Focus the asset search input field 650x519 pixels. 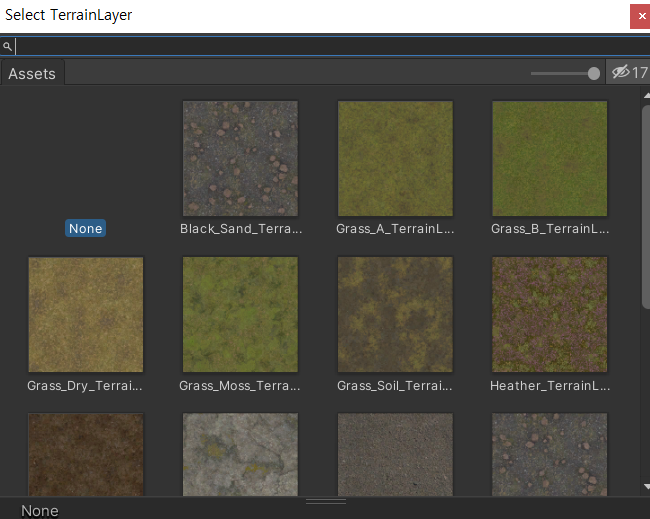[325, 46]
